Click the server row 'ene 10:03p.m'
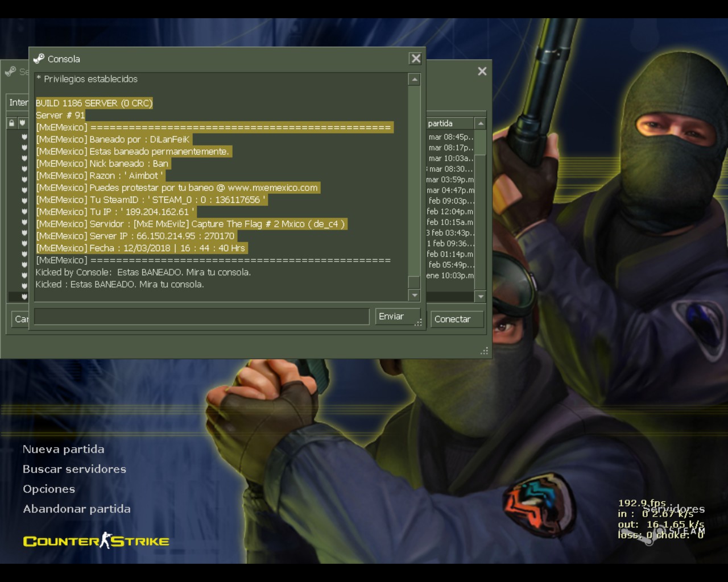Viewport: 728px width, 582px height. tap(450, 276)
